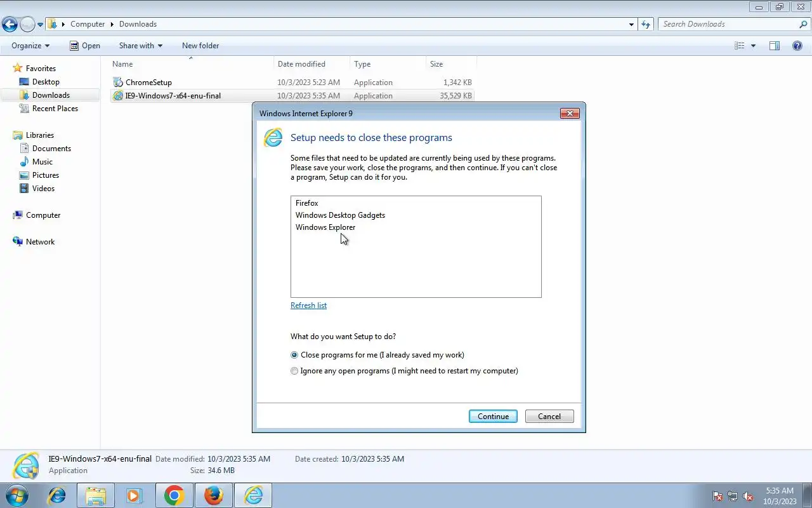Click the Cancel button in setup dialog

549,417
